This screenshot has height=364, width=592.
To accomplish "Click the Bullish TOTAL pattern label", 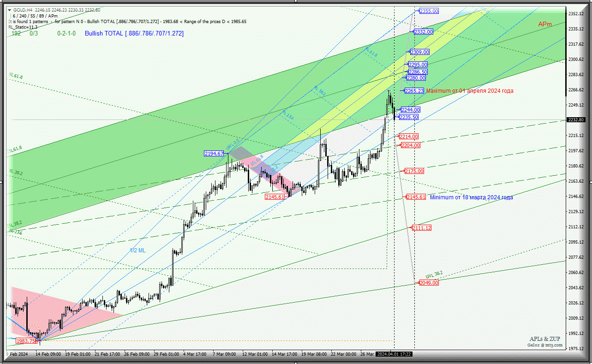I will pos(134,34).
